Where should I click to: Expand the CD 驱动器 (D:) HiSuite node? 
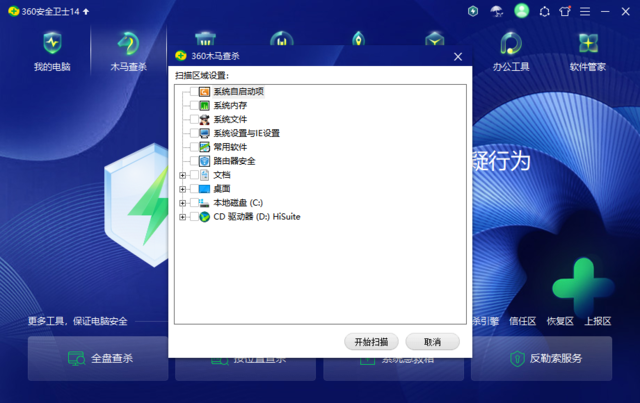182,217
